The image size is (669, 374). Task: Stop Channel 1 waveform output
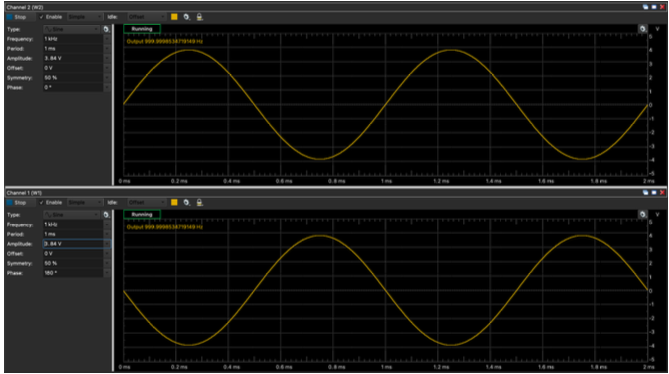click(16, 202)
